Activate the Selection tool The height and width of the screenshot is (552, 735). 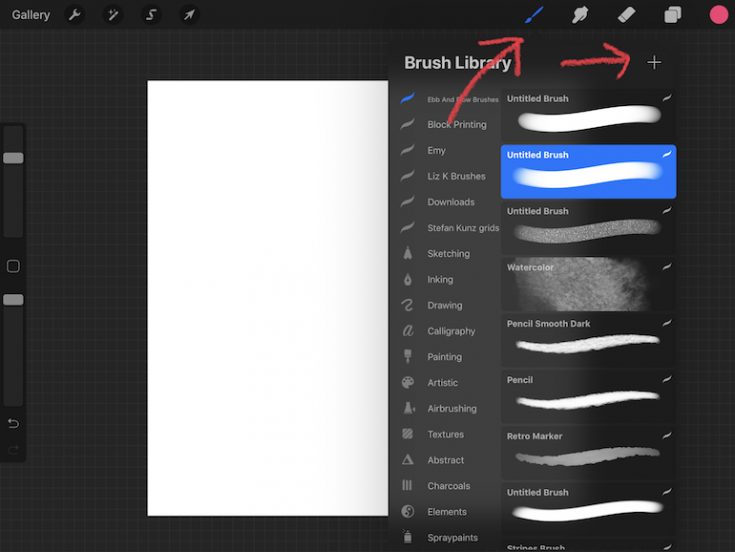tap(151, 15)
